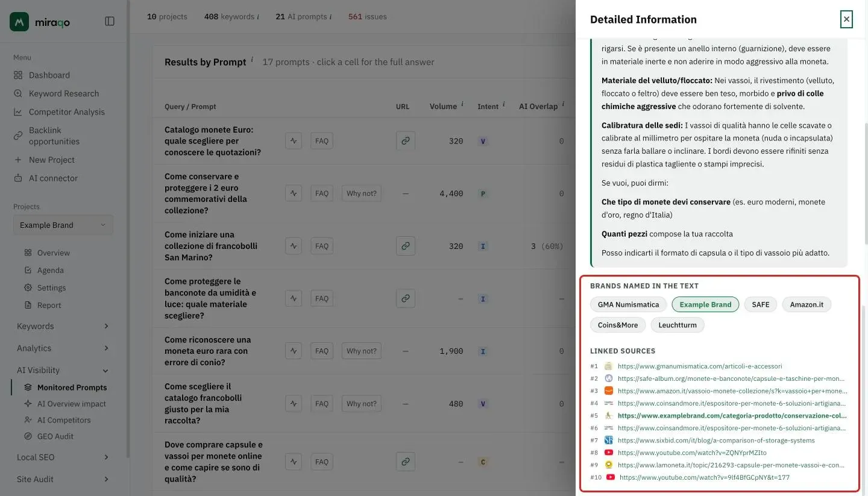Image resolution: width=868 pixels, height=496 pixels.
Task: Open the gmanumismatica.com source link
Action: (700, 366)
